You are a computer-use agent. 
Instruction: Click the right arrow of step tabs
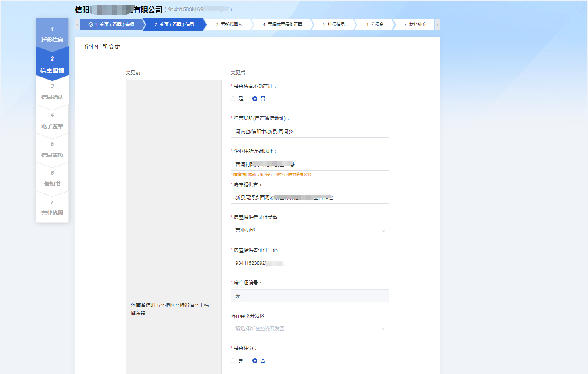[437, 25]
